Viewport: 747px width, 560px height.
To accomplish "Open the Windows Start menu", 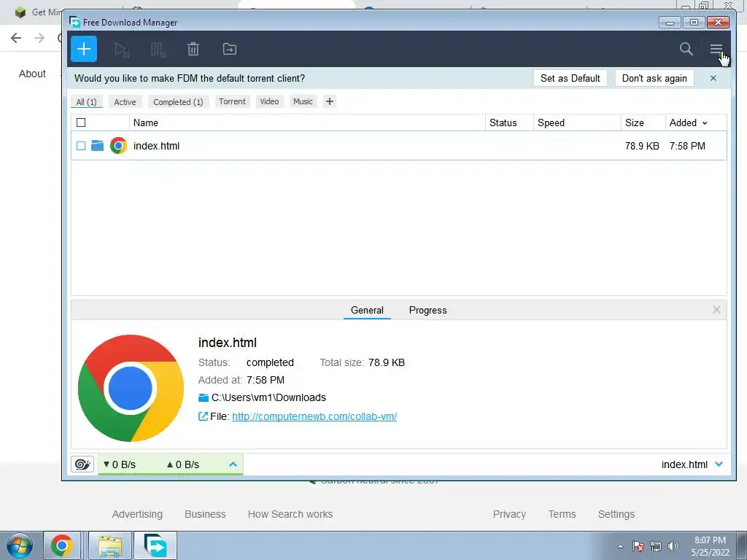I will 20,545.
